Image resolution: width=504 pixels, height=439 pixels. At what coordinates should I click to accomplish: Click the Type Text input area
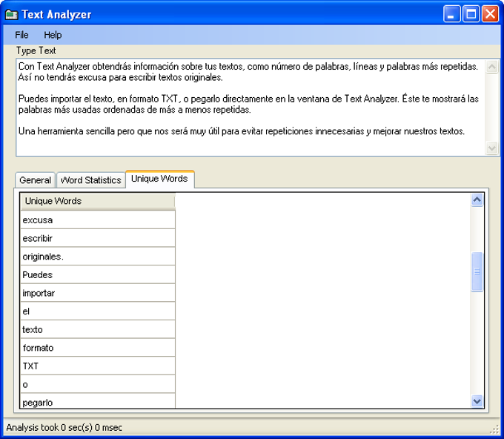[250, 108]
